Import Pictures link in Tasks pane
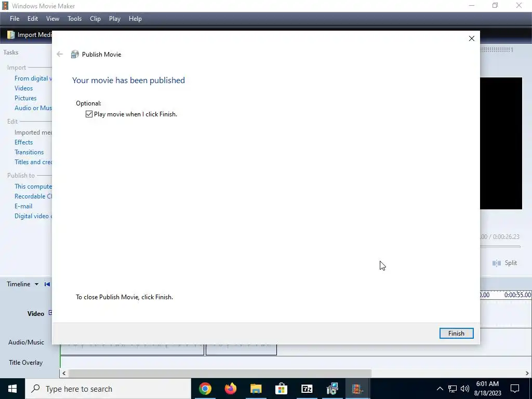Image resolution: width=532 pixels, height=399 pixels. click(x=25, y=98)
